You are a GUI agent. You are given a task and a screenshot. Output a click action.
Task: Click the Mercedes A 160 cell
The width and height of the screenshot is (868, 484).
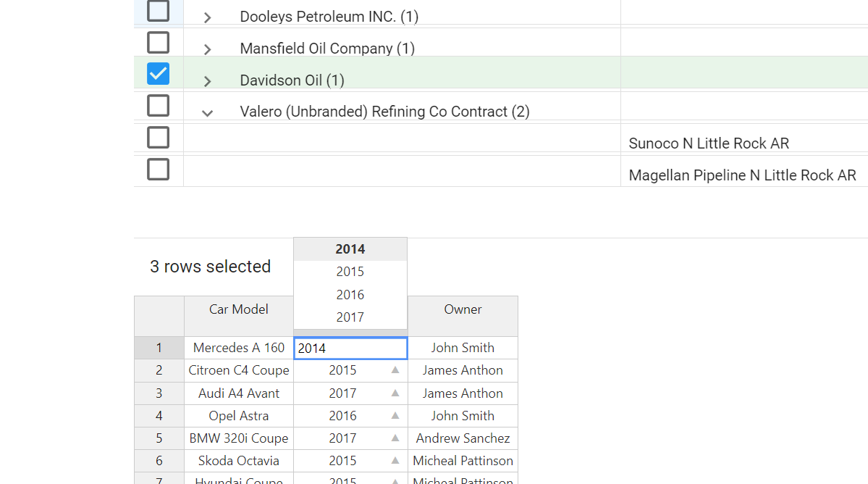(239, 348)
